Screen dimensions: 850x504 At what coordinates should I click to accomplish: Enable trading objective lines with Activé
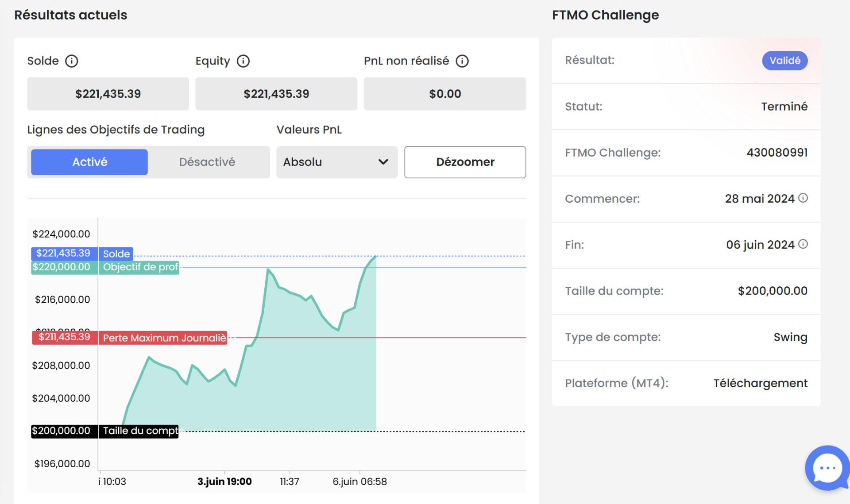89,162
